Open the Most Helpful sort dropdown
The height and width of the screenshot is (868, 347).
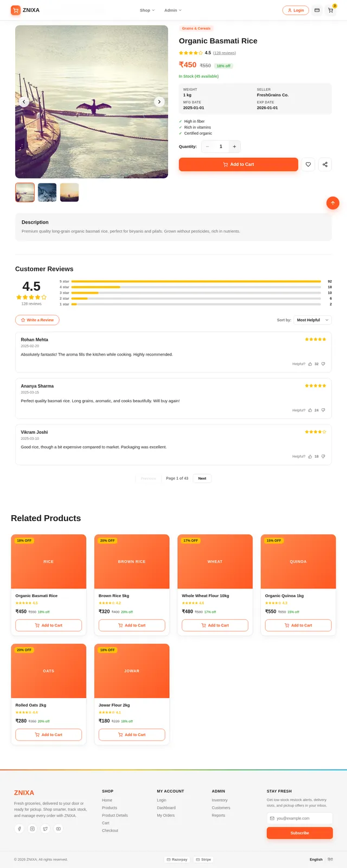tap(312, 320)
